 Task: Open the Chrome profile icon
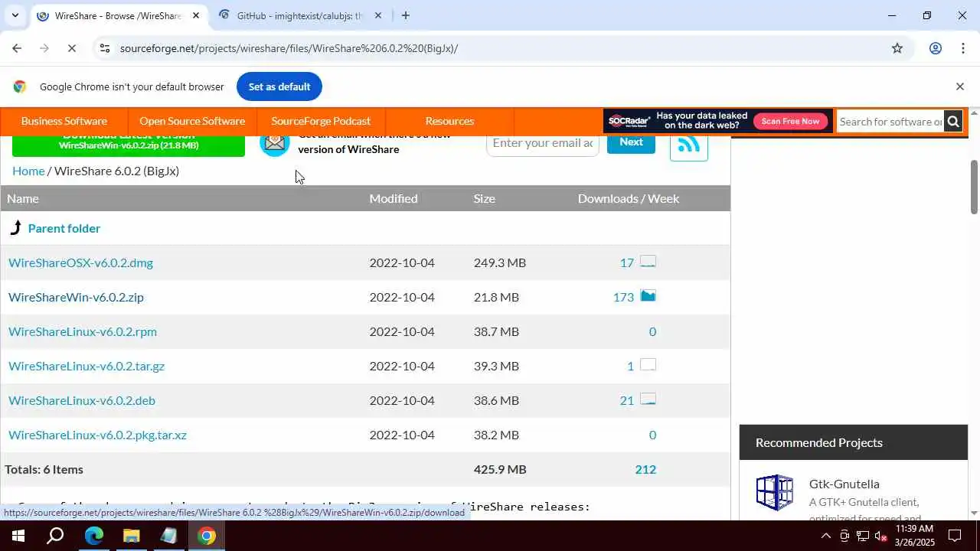tap(935, 48)
